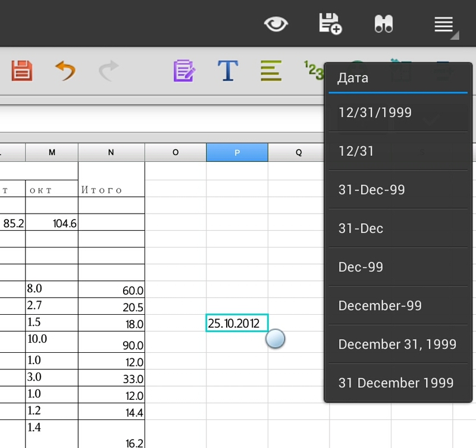The width and height of the screenshot is (476, 448).
Task: Select column O header
Action: coord(176,152)
